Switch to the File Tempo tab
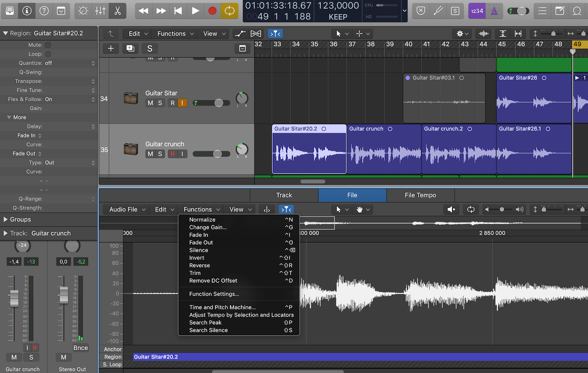This screenshot has width=588, height=373. pyautogui.click(x=421, y=195)
